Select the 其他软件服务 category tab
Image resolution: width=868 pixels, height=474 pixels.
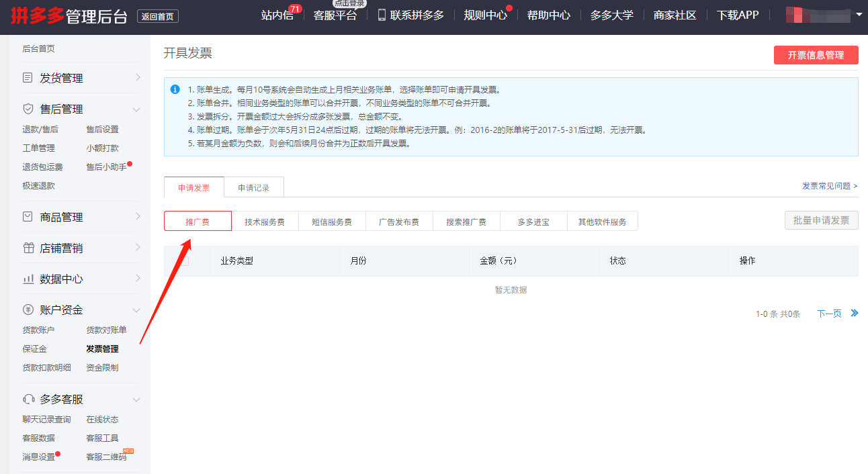click(603, 221)
